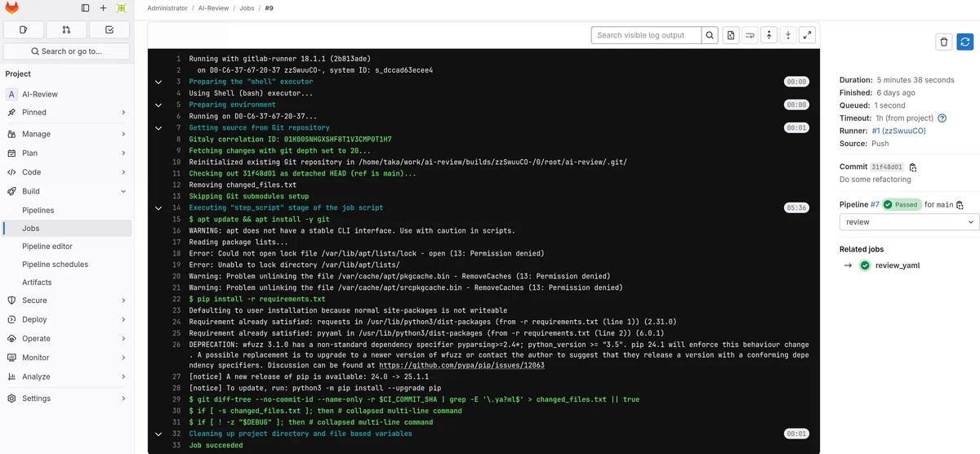This screenshot has height=454, width=980.
Task: Click the review_yaml passed status icon
Action: [865, 265]
